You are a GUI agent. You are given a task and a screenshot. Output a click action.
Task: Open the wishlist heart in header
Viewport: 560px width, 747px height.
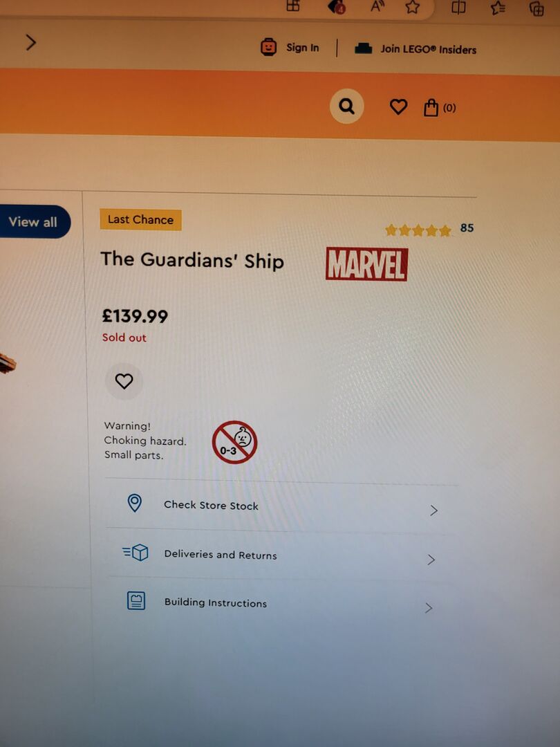click(x=399, y=107)
